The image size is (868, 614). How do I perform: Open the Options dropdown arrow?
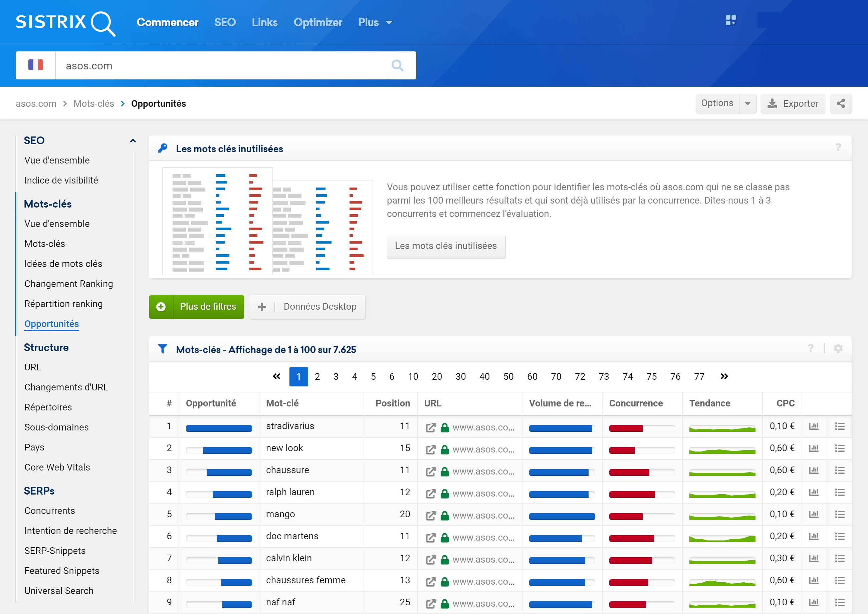(747, 103)
